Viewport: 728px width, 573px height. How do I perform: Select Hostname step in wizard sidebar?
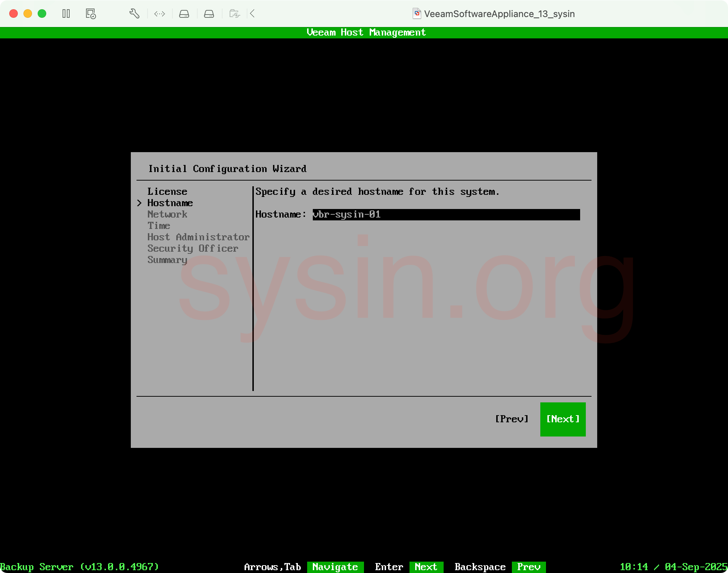170,203
